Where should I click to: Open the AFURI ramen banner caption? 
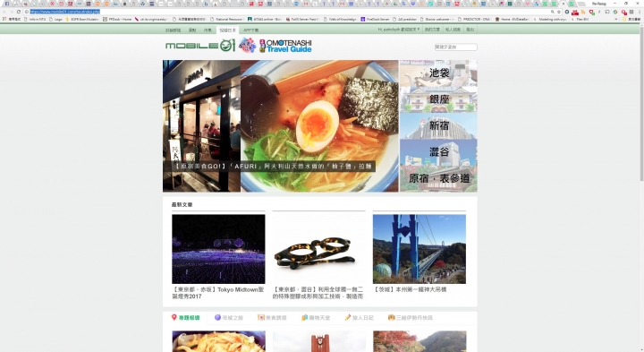pyautogui.click(x=273, y=166)
